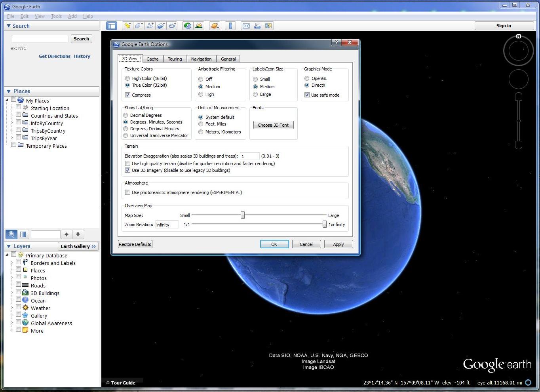Set Anisotropic Filtering to High
The width and height of the screenshot is (540, 392).
tap(201, 94)
